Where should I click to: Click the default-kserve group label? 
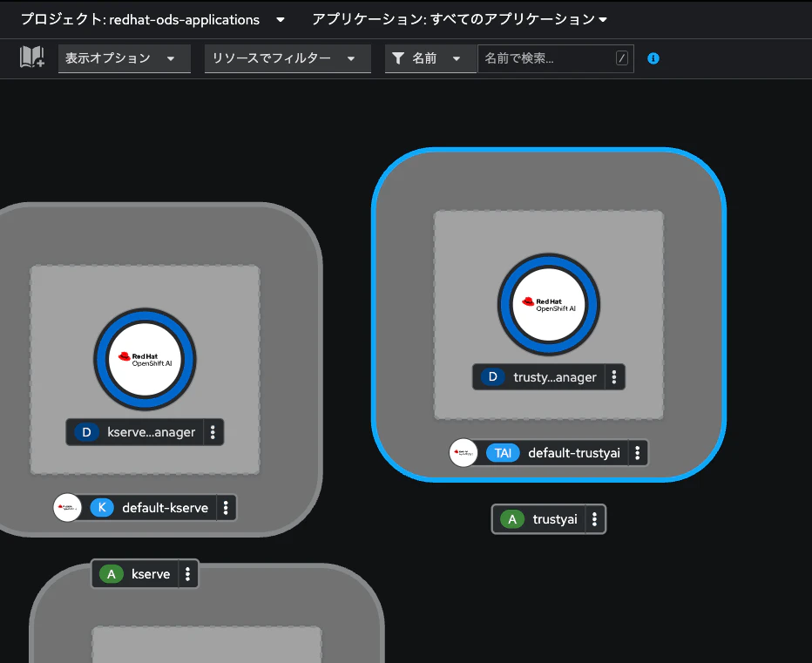pyautogui.click(x=166, y=508)
